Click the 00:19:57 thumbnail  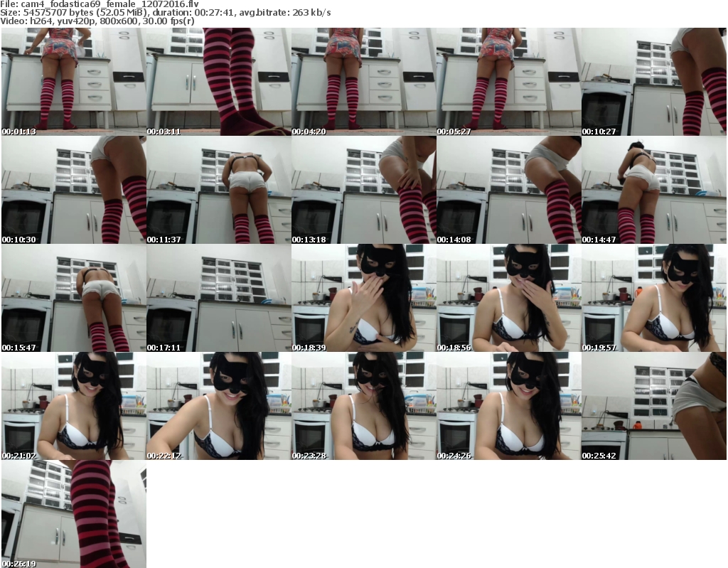click(654, 298)
